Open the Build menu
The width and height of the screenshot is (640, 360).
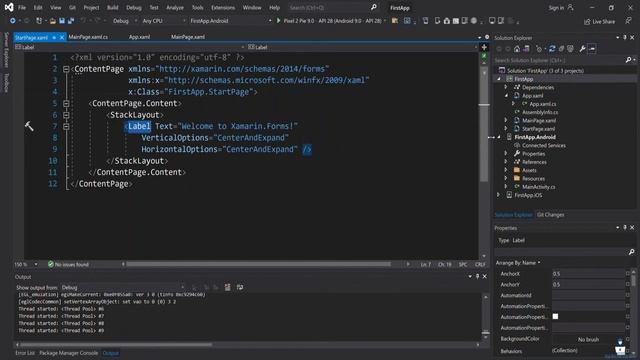[x=113, y=7]
